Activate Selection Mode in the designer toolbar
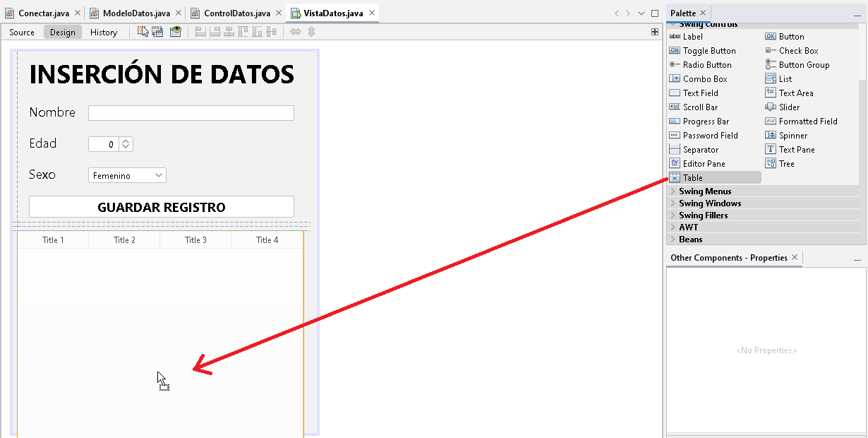 143,32
